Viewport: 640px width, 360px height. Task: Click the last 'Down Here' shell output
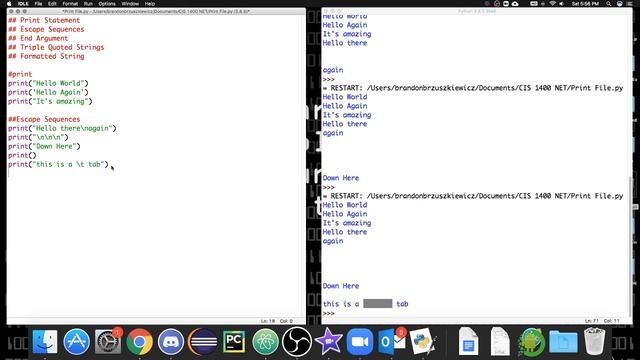click(x=341, y=286)
